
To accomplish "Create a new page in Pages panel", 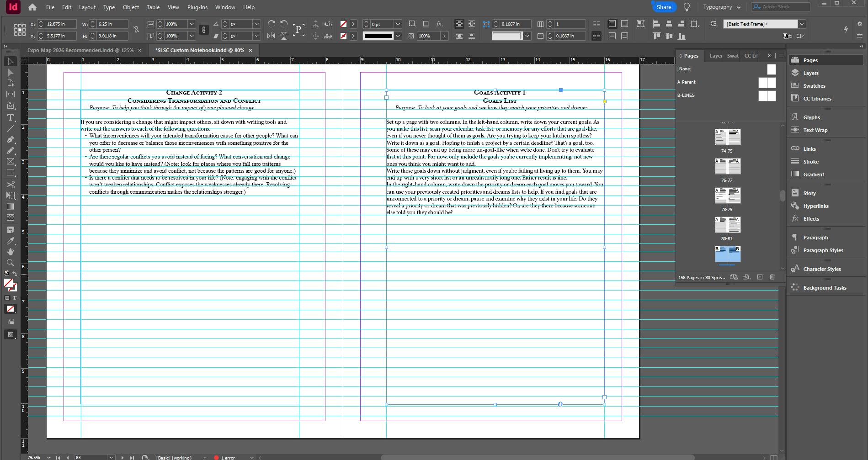I will [x=760, y=277].
